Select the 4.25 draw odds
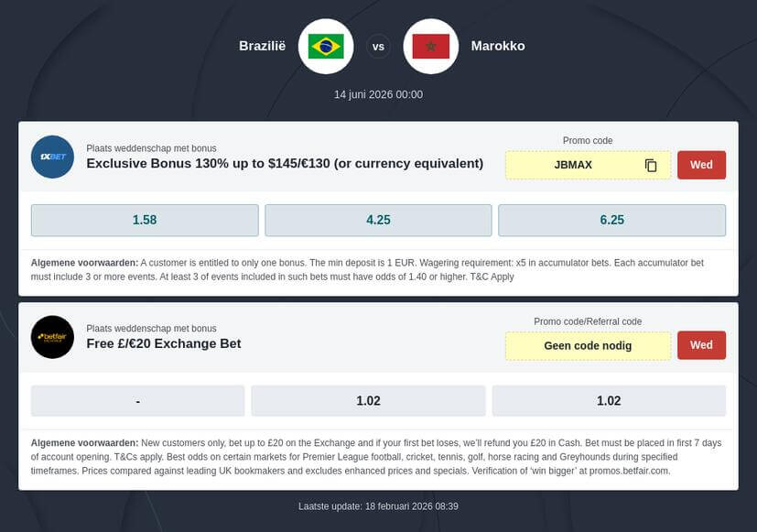This screenshot has height=532, width=757. [378, 220]
